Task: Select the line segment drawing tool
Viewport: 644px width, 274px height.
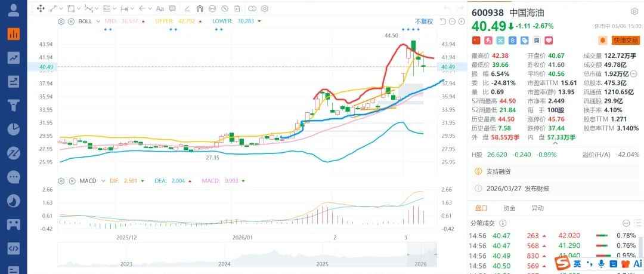Action: pos(53,8)
